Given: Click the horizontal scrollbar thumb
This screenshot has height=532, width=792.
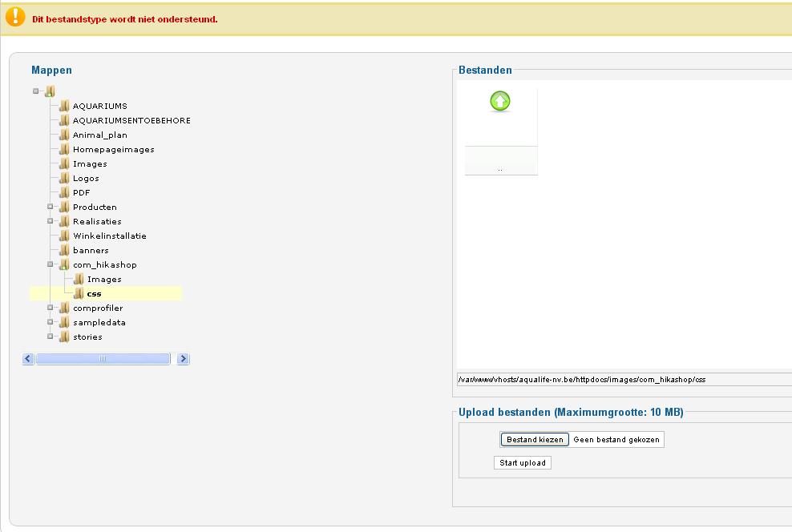Looking at the screenshot, I should coord(103,359).
